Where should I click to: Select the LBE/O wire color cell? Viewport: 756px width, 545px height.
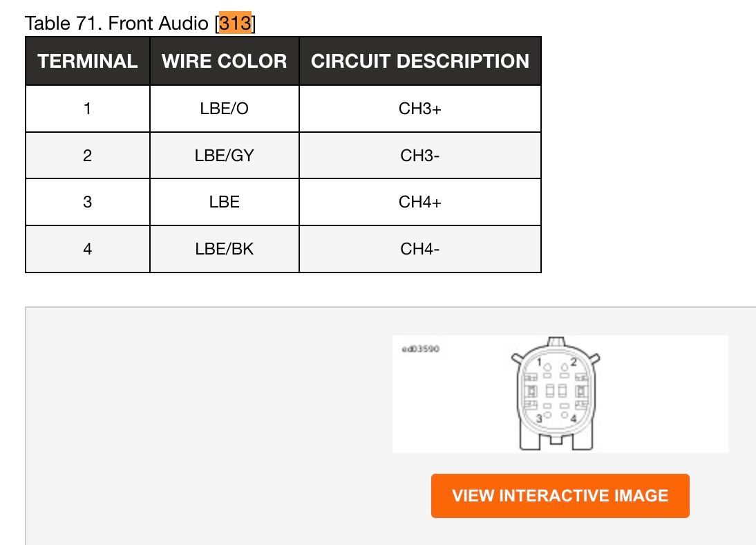tap(224, 109)
